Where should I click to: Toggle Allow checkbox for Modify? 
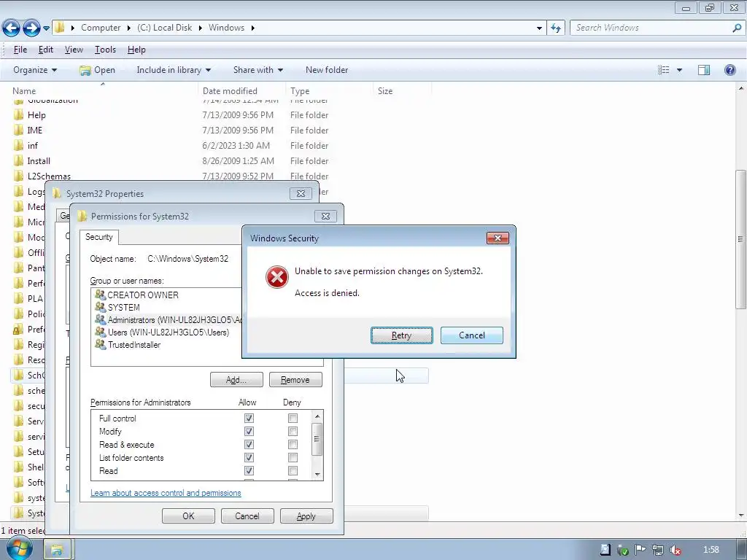pyautogui.click(x=249, y=432)
